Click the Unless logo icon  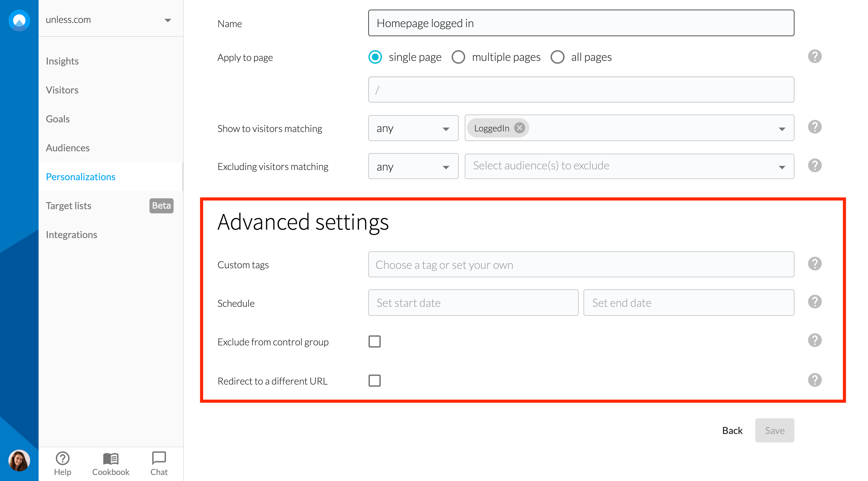click(19, 20)
